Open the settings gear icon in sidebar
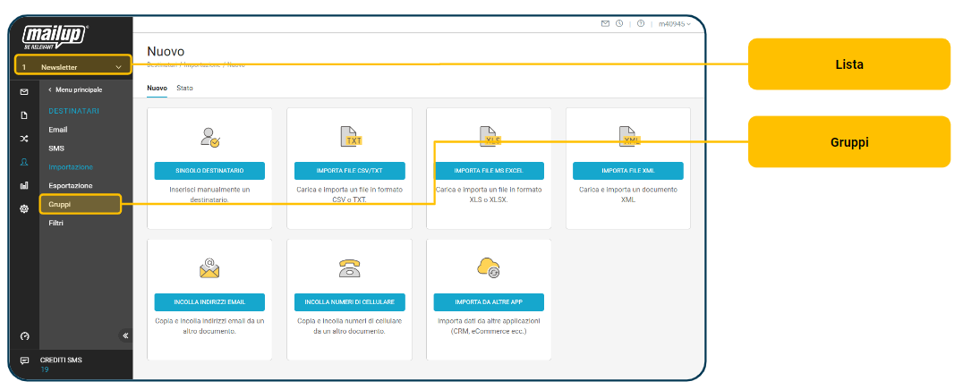Image resolution: width=980 pixels, height=390 pixels. [x=24, y=208]
